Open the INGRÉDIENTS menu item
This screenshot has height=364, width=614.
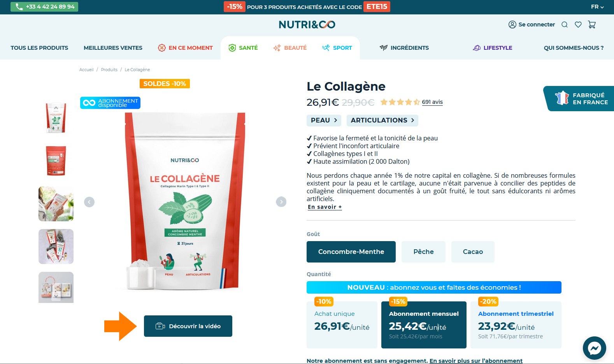tap(404, 48)
